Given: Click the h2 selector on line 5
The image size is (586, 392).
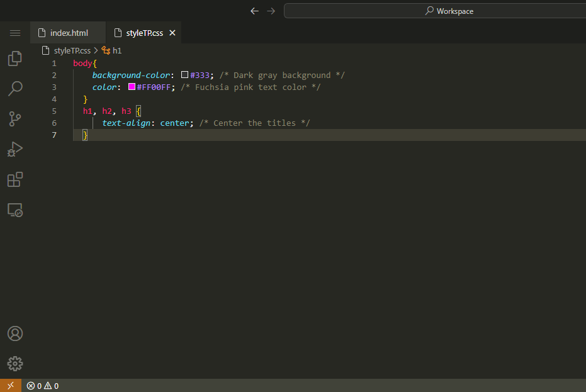Looking at the screenshot, I should (107, 111).
